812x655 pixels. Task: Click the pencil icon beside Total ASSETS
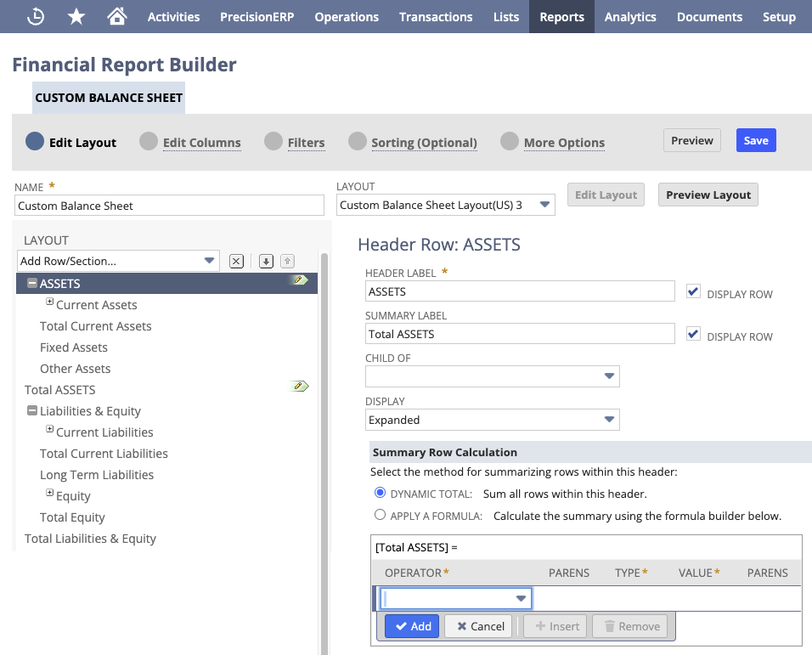298,387
